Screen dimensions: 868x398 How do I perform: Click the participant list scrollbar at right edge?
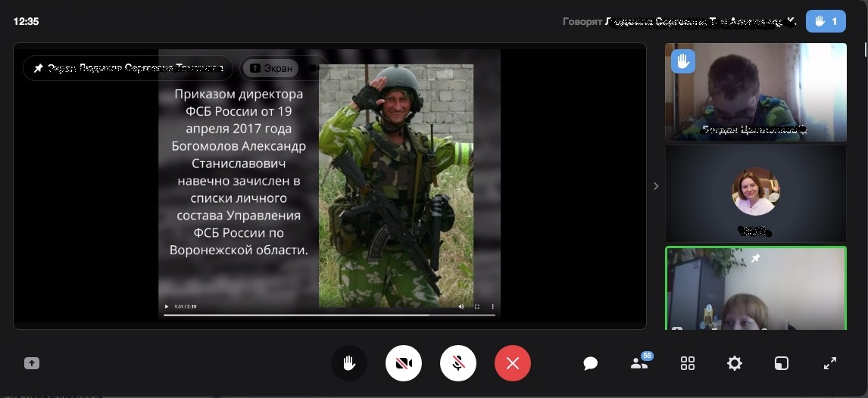(865, 50)
